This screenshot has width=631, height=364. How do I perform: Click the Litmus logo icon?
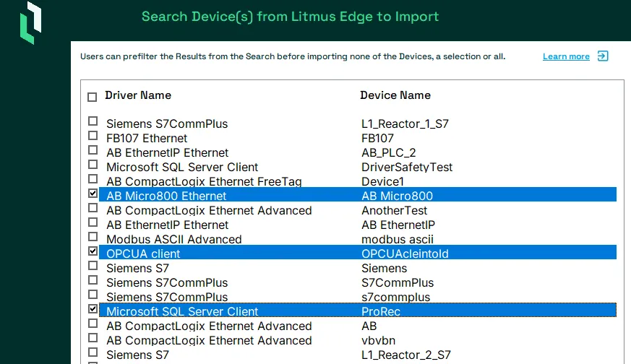coord(31,22)
